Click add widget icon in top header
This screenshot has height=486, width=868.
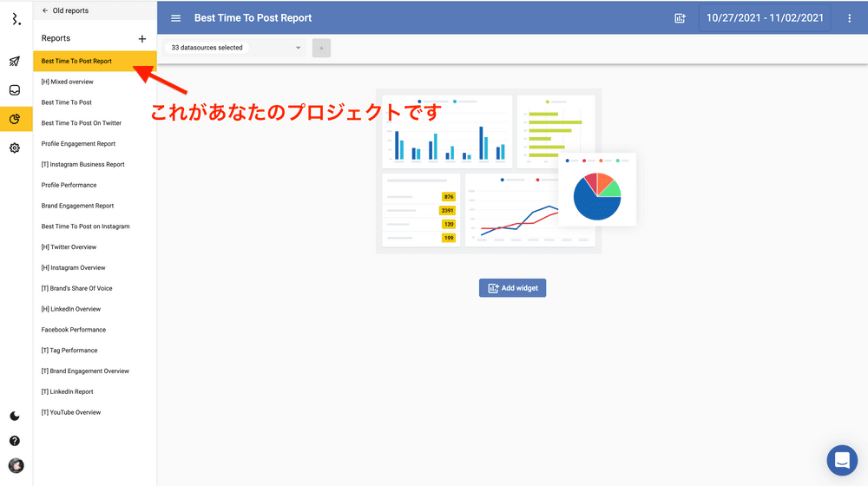click(681, 18)
